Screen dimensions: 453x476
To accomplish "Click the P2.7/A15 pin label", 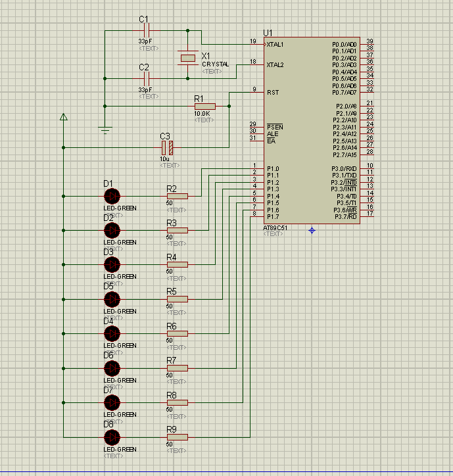I will [345, 155].
